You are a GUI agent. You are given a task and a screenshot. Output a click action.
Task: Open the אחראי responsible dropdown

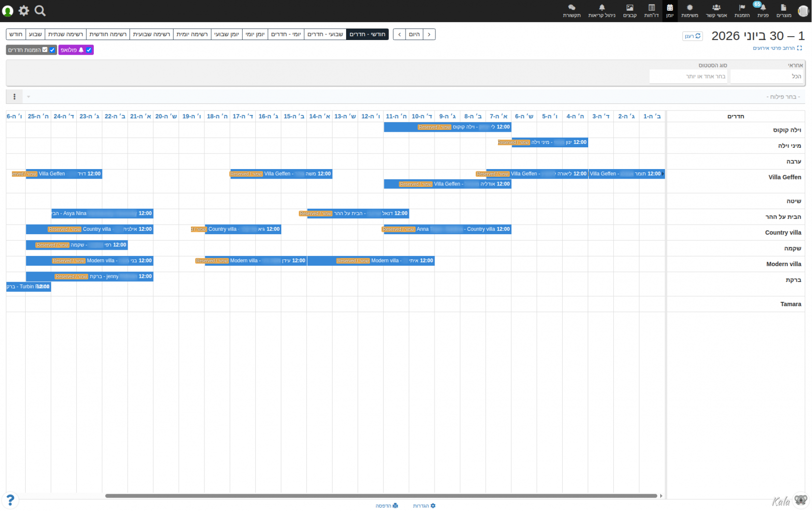(767, 76)
